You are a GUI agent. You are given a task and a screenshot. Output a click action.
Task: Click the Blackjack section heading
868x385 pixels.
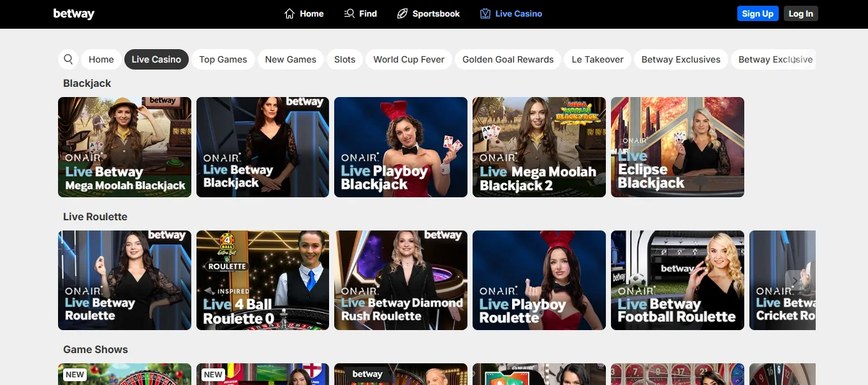click(x=87, y=83)
